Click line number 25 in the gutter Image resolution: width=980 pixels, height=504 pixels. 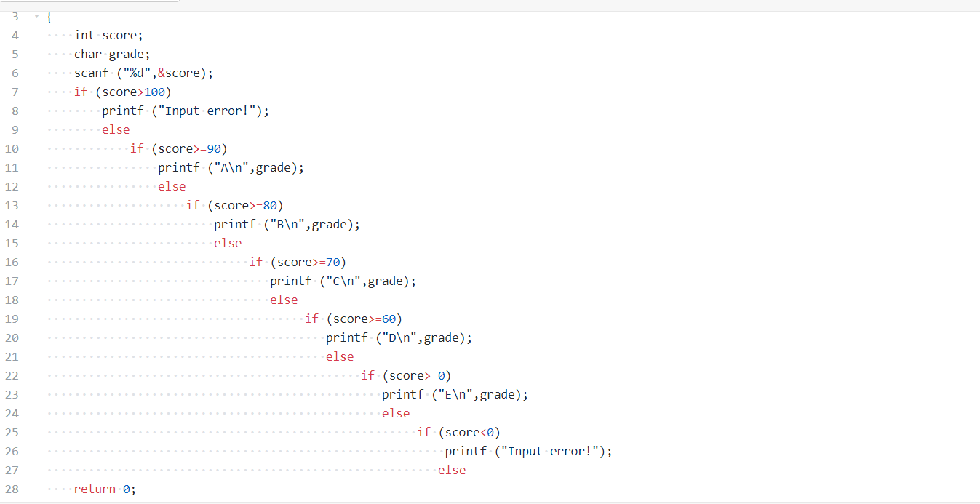[12, 432]
